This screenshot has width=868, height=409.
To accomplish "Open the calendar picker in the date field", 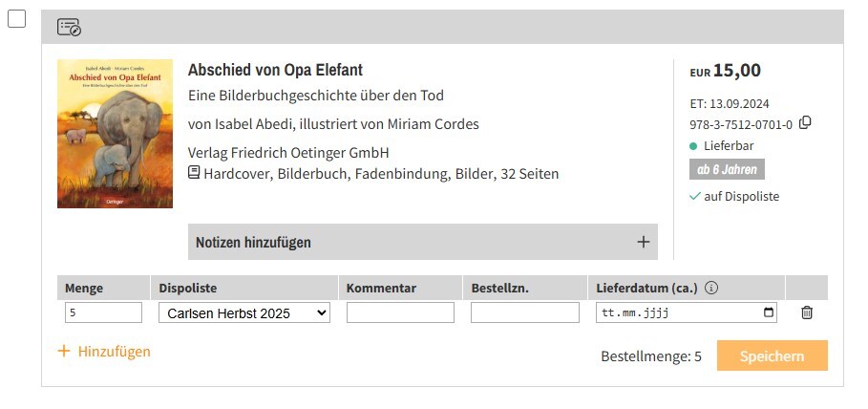I will [769, 312].
